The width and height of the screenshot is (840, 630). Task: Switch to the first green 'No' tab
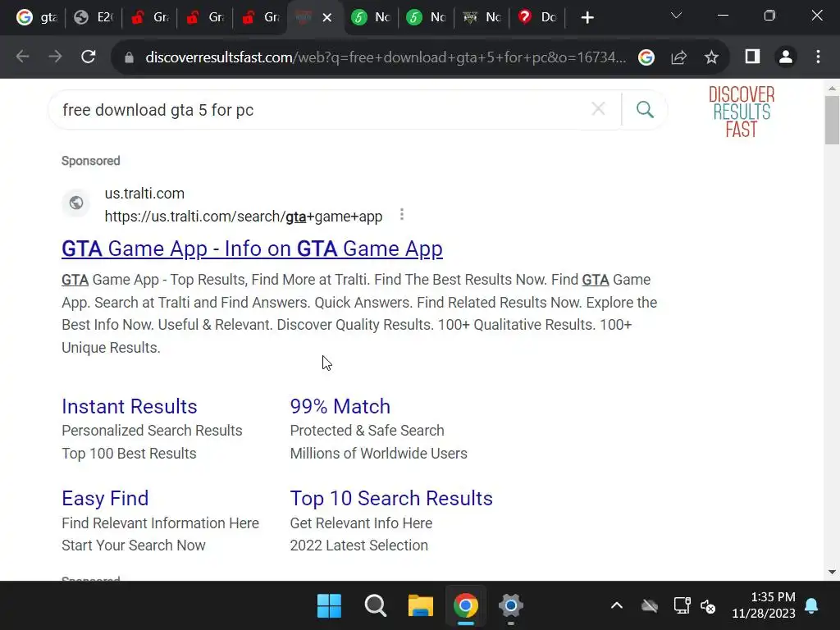pos(372,17)
